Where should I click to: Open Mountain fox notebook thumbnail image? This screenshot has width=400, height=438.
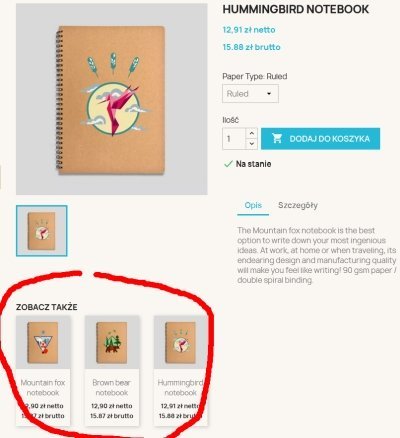click(43, 342)
